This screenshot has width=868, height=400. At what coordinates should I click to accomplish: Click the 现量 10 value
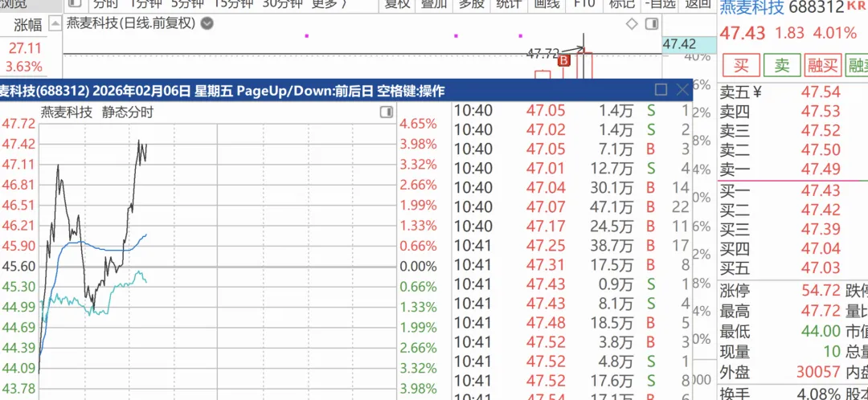831,351
